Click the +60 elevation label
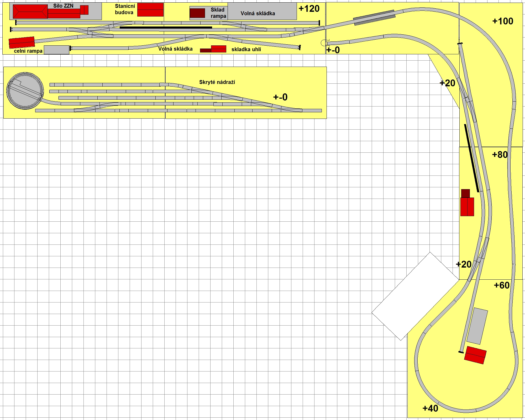This screenshot has height=420, width=525. click(501, 285)
